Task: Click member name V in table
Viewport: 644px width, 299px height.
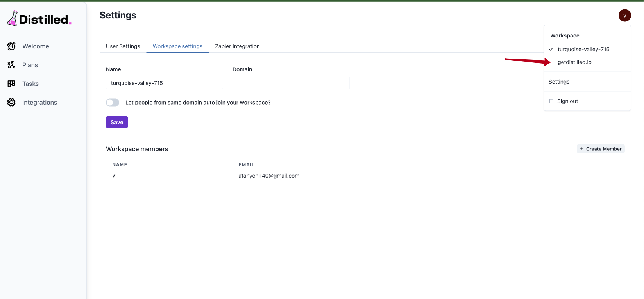Action: (114, 176)
